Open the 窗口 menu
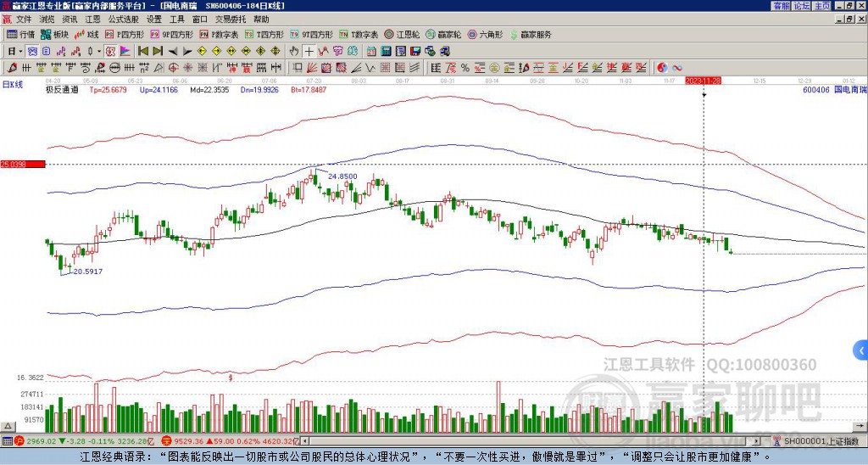 [200, 20]
